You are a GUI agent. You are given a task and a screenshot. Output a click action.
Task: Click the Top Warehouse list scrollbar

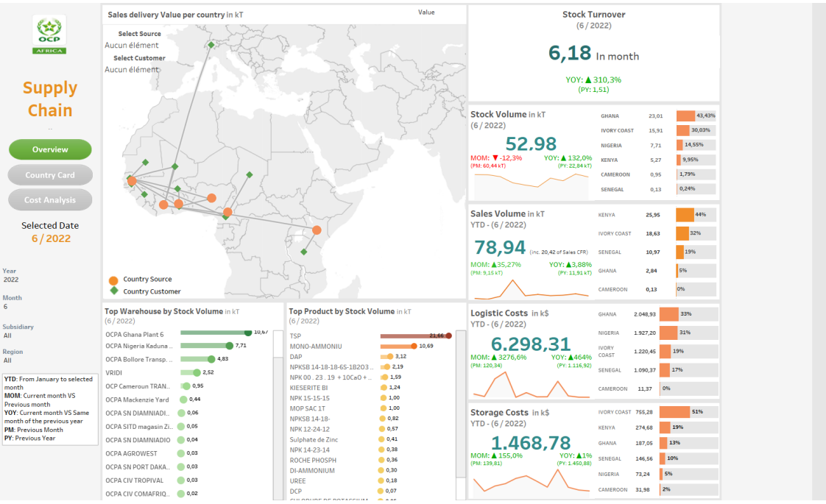tap(278, 415)
